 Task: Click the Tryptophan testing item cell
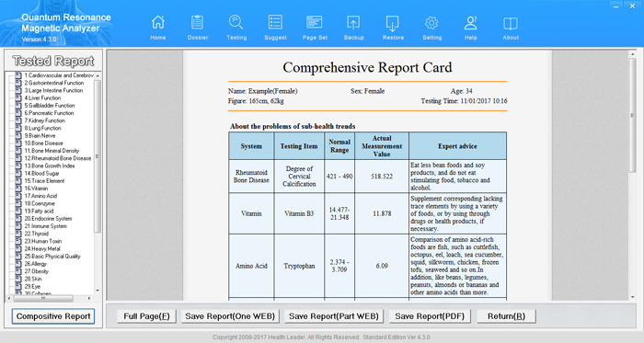click(299, 266)
